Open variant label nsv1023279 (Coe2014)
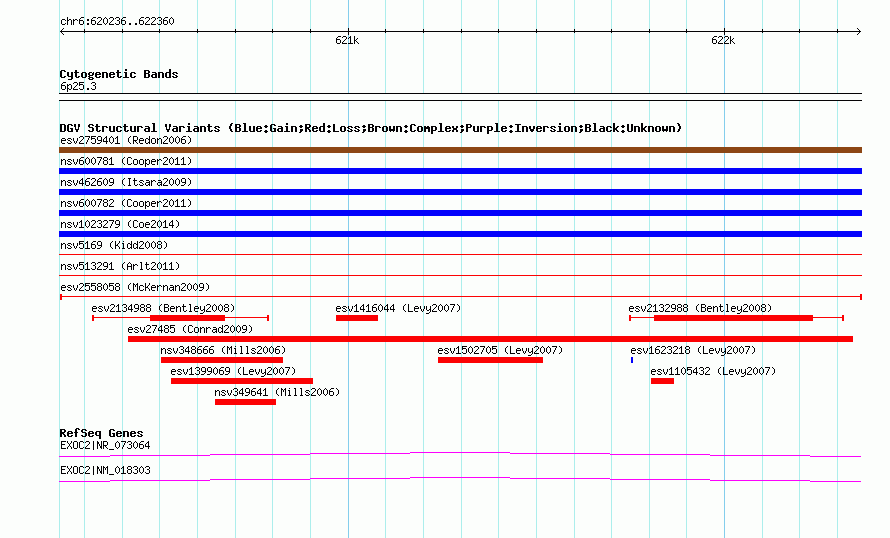 pos(120,224)
